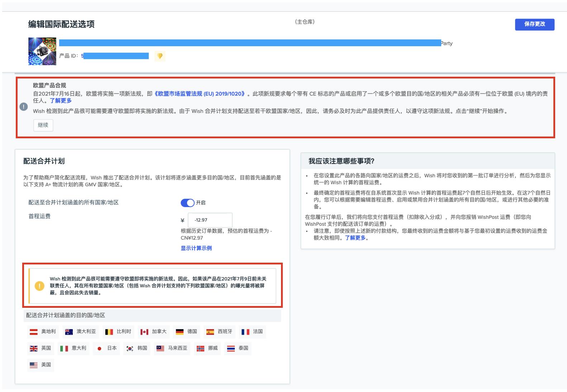Click the Australia flag icon (澳大利亚)

tap(69, 332)
